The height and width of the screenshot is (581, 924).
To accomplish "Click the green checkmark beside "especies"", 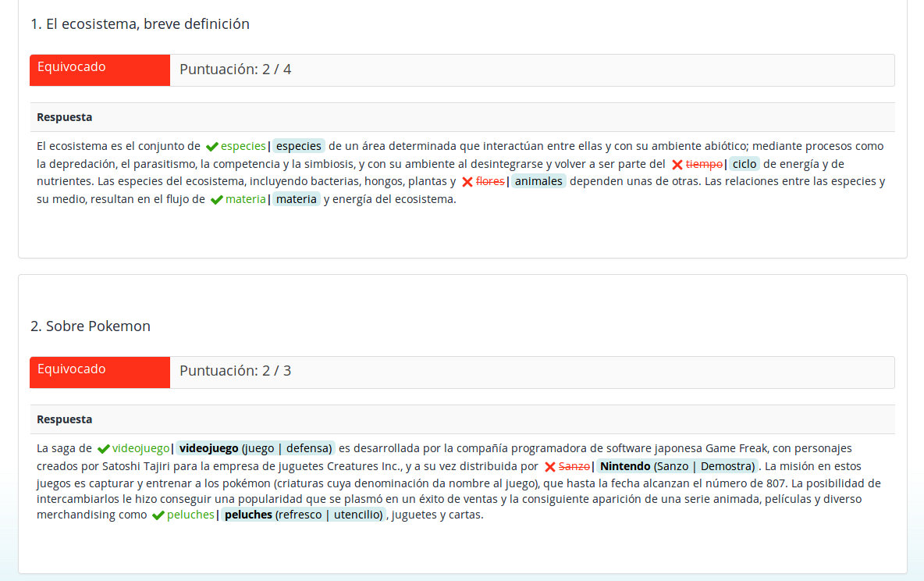I will [211, 146].
